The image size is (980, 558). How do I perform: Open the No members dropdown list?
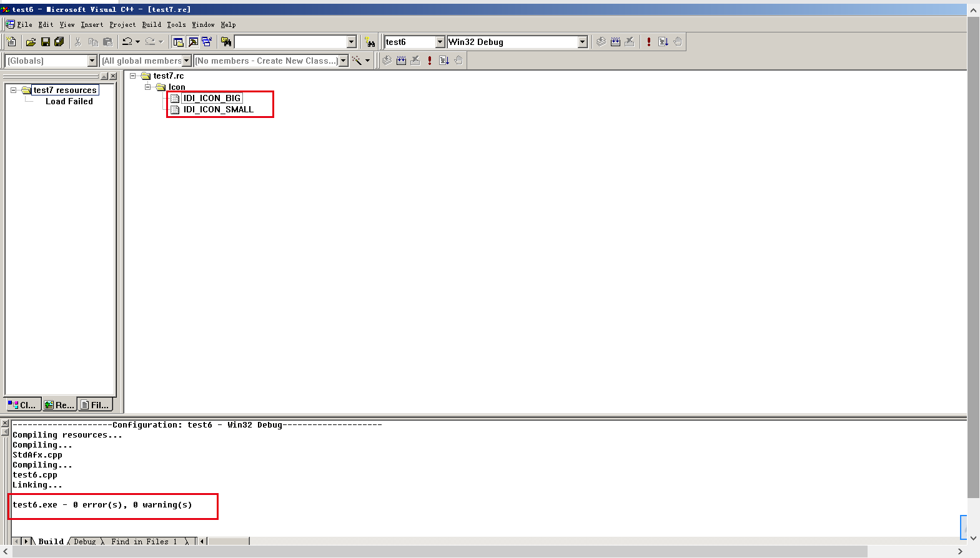coord(343,61)
